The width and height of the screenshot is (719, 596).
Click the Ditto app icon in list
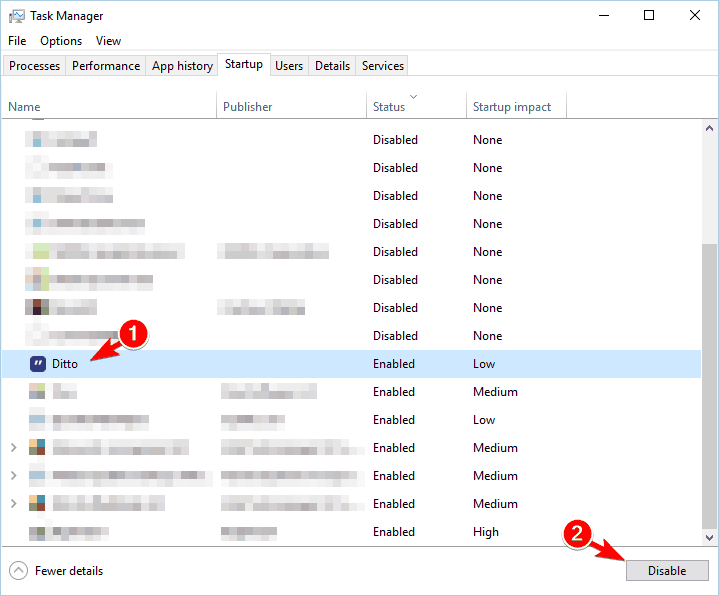tap(38, 364)
